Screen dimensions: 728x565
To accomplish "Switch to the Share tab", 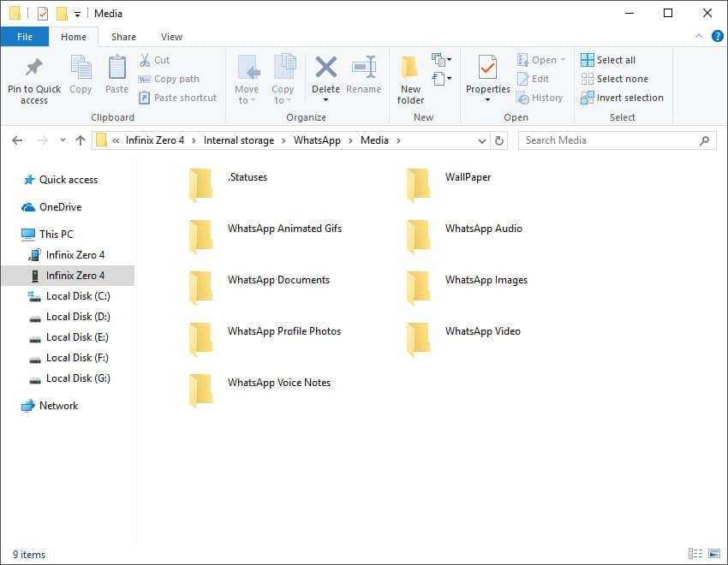I will (x=123, y=37).
